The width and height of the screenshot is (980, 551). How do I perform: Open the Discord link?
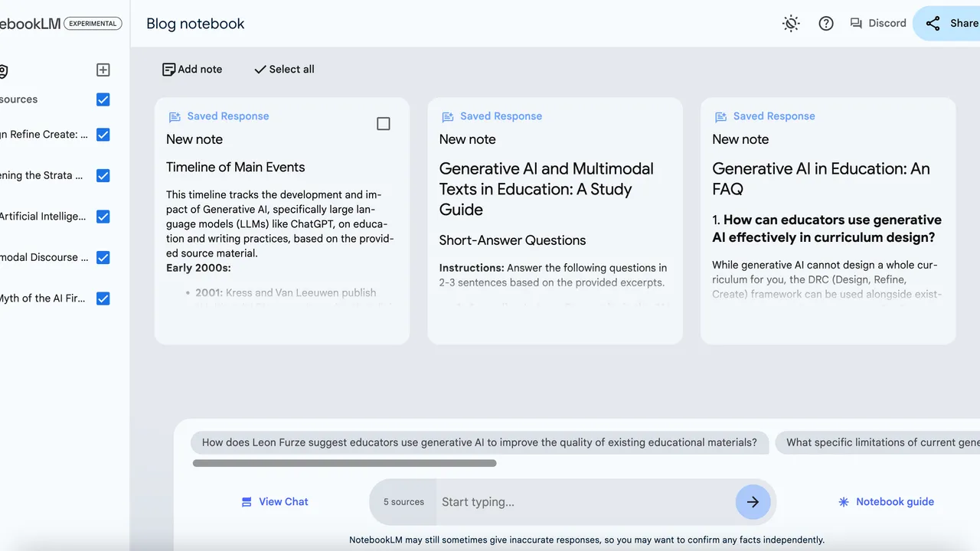pos(878,24)
